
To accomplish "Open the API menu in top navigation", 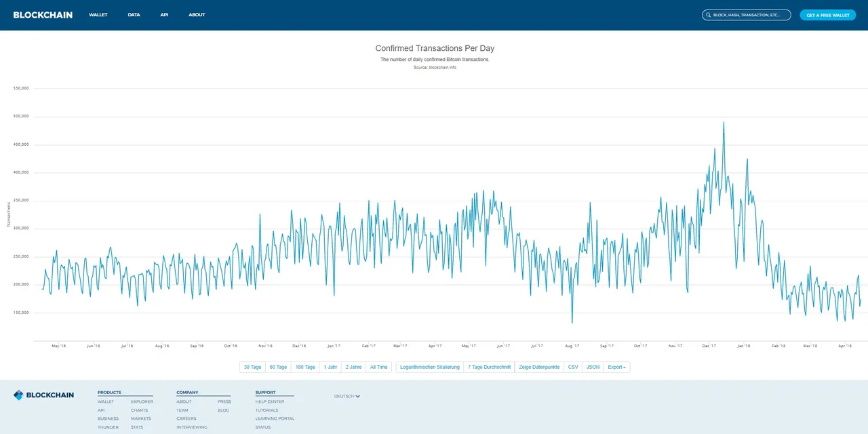I will point(164,15).
